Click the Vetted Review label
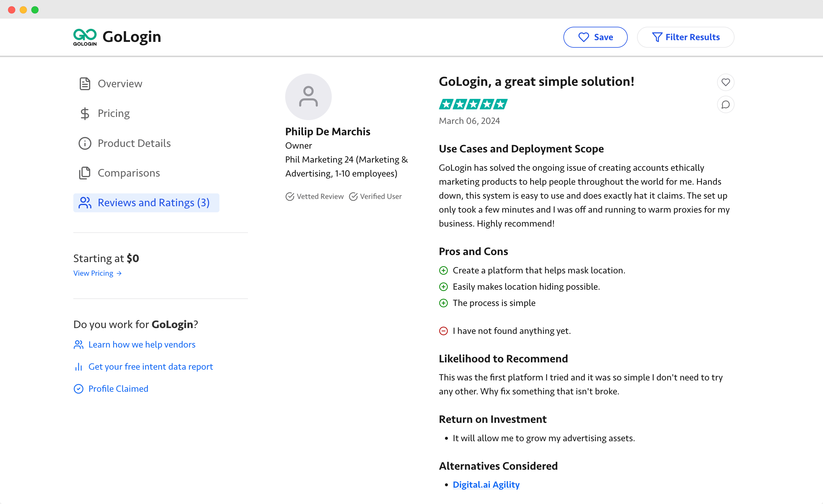 click(320, 197)
